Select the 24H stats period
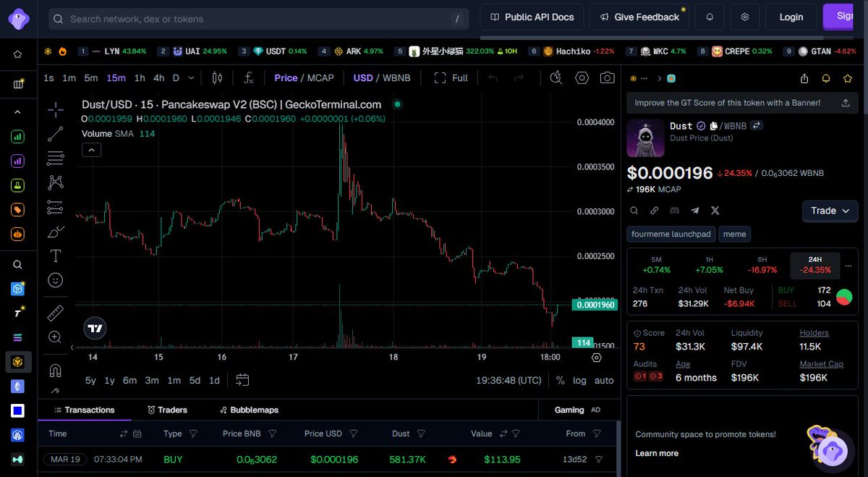 point(815,264)
